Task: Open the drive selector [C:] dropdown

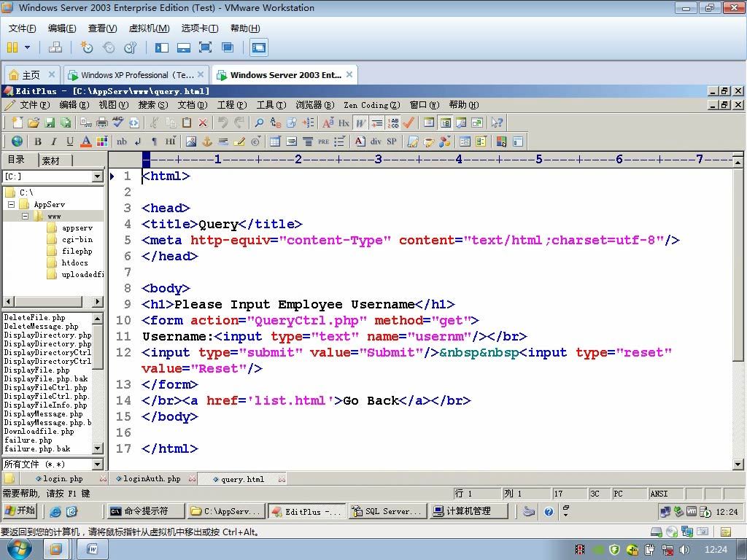Action: tap(97, 176)
